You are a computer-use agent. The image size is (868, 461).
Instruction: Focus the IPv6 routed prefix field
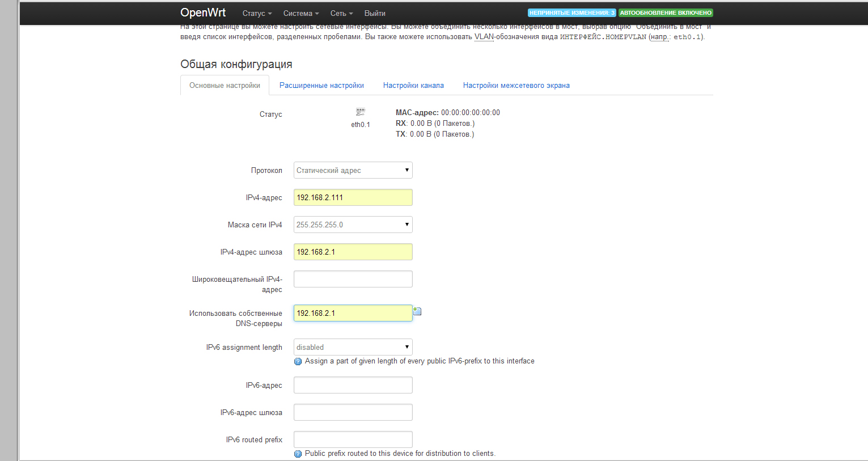point(353,439)
